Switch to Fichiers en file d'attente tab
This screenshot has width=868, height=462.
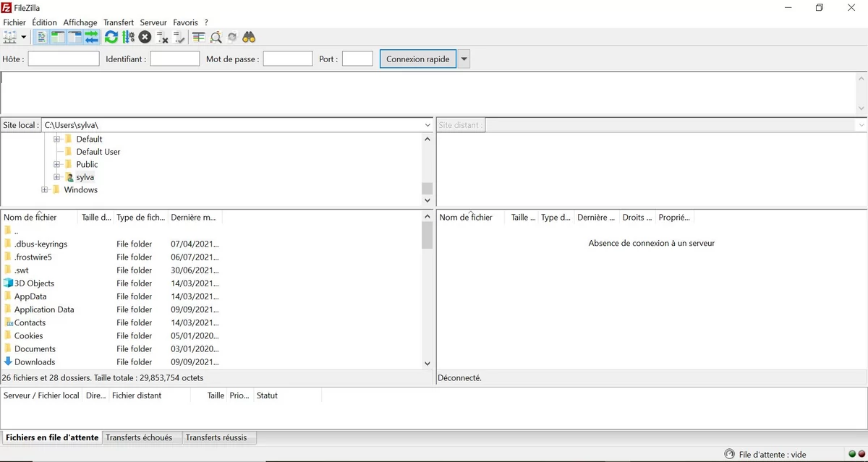[52, 437]
